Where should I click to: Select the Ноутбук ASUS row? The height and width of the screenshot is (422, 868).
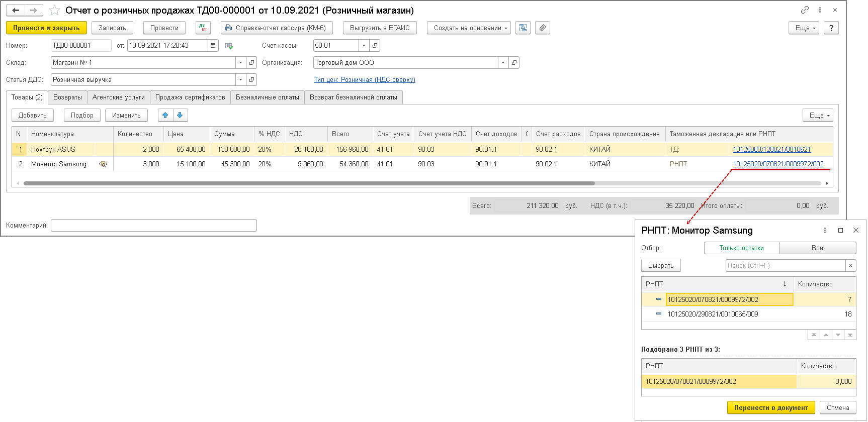tap(422, 150)
